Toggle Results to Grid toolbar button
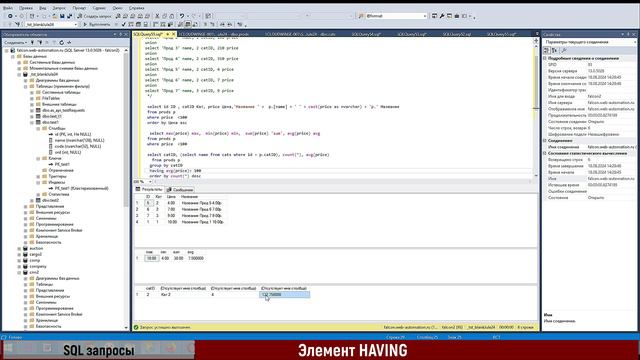 188,24
